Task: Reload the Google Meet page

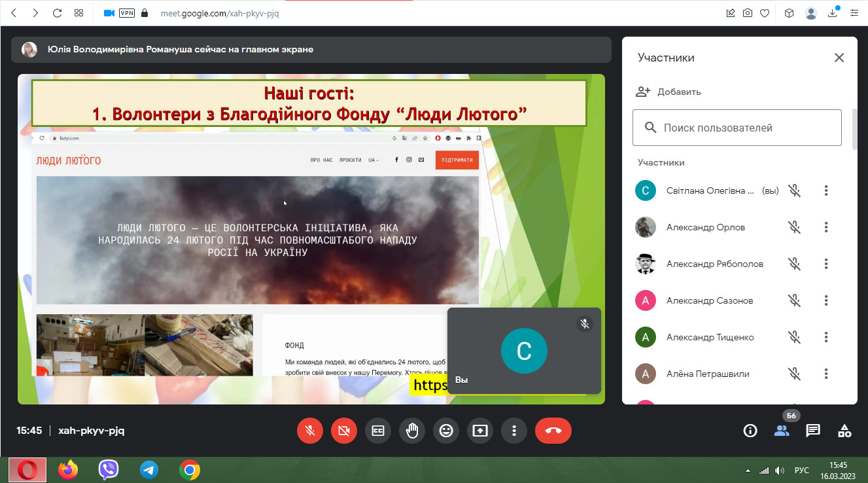Action: [x=57, y=13]
